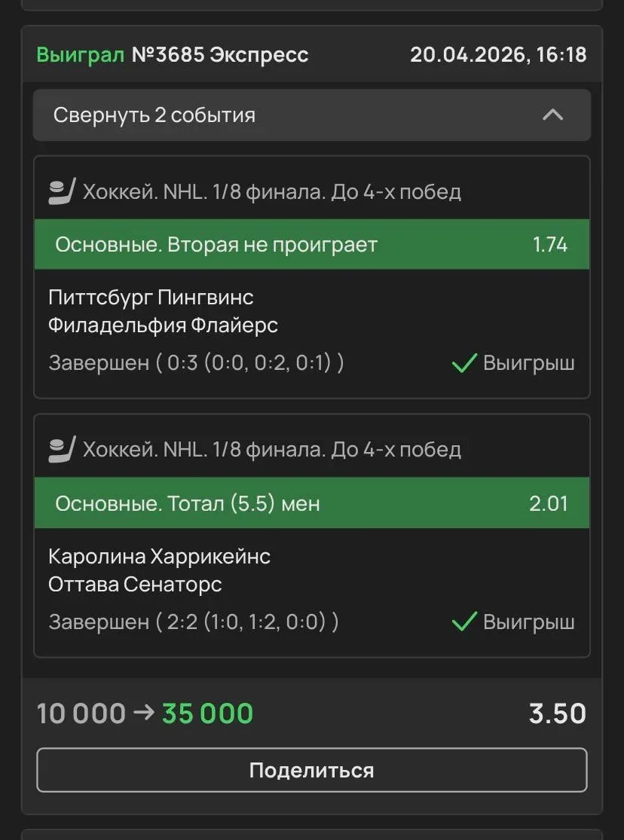Click team name 'Питтсбург Пингвинс'
The height and width of the screenshot is (840, 624).
151,297
